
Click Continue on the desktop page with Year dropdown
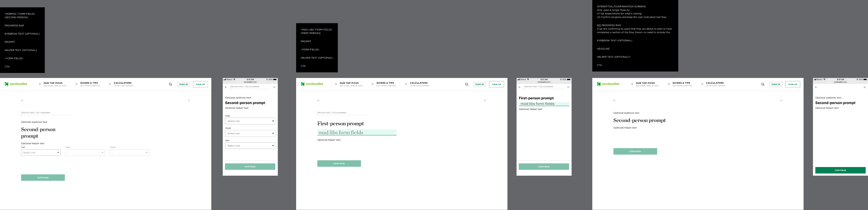(43, 178)
